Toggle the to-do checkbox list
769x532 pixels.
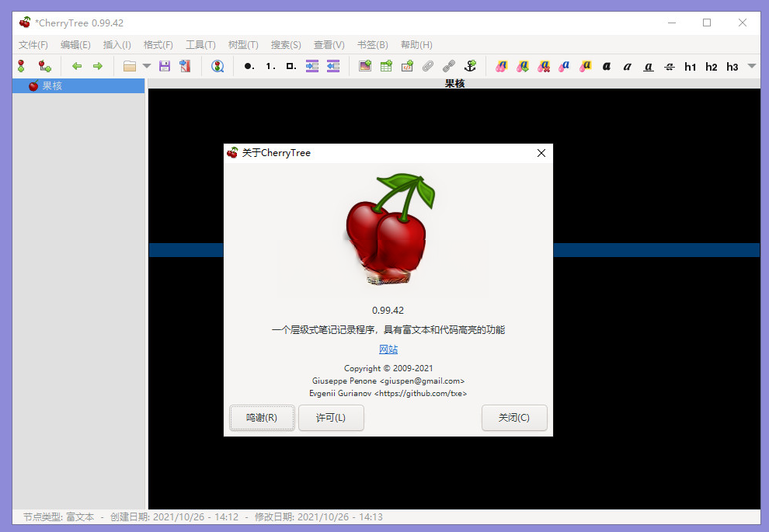(291, 67)
